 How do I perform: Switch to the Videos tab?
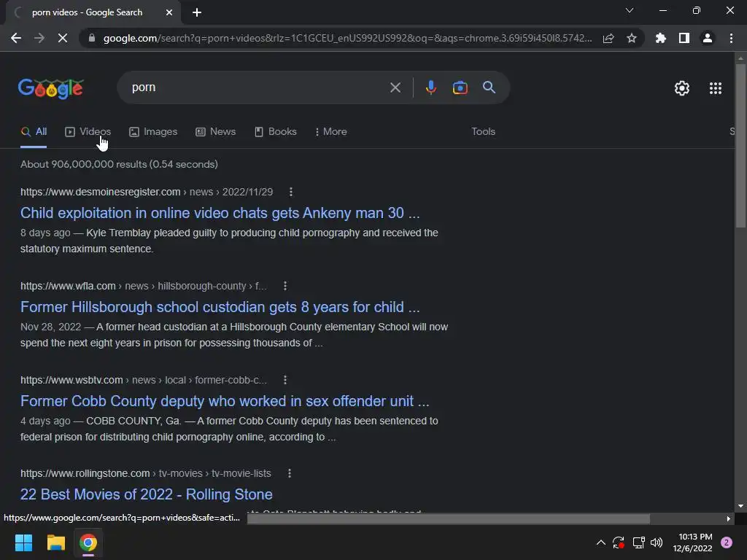[x=88, y=132]
